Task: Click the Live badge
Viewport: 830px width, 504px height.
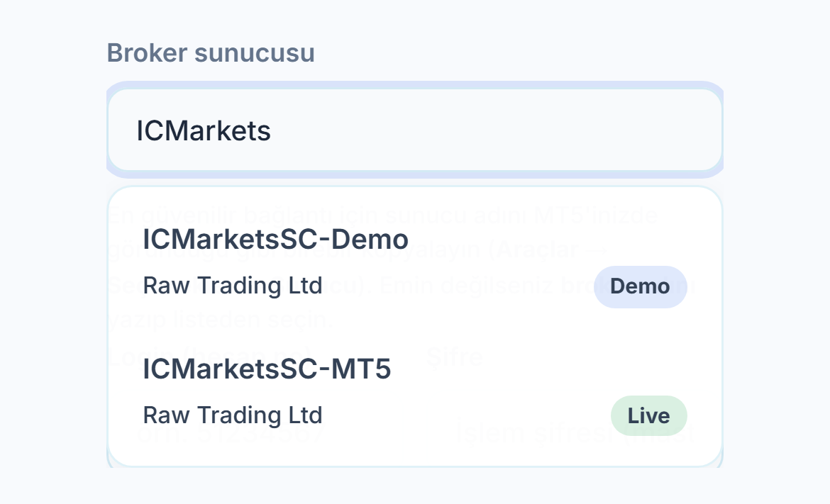Action: [648, 415]
